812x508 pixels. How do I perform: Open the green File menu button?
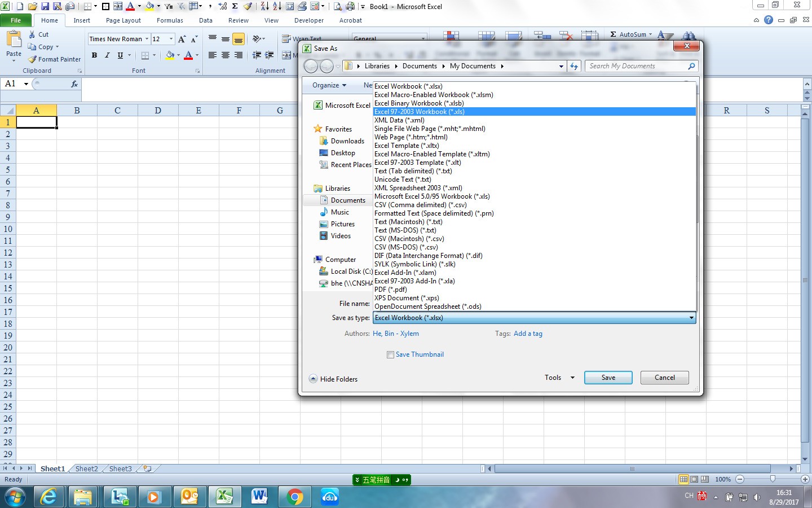[x=16, y=20]
